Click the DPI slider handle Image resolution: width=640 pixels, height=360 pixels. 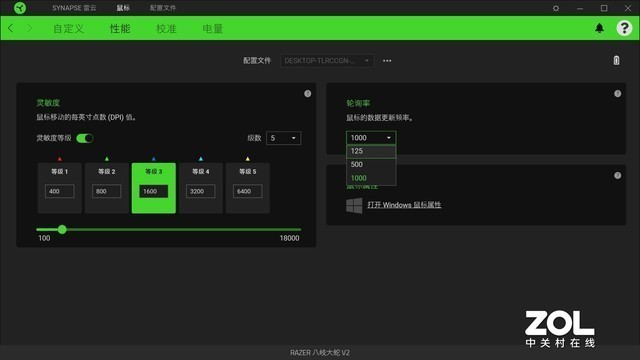[62, 229]
